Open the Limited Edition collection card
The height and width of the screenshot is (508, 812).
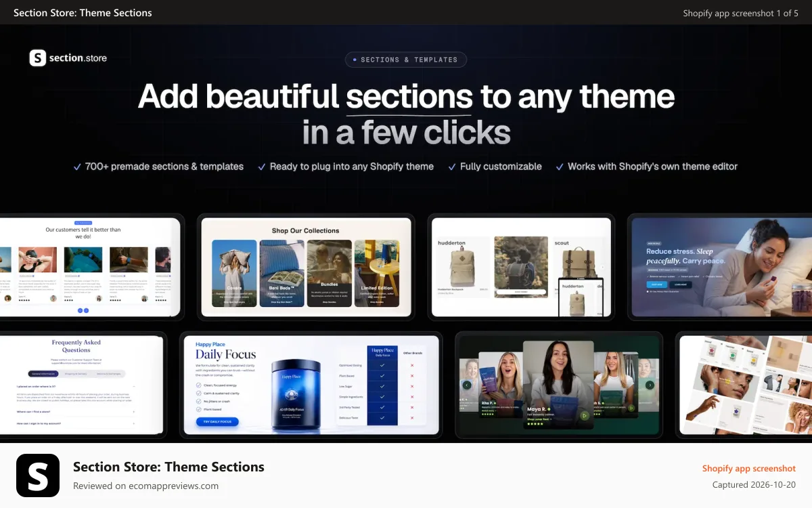tap(377, 273)
